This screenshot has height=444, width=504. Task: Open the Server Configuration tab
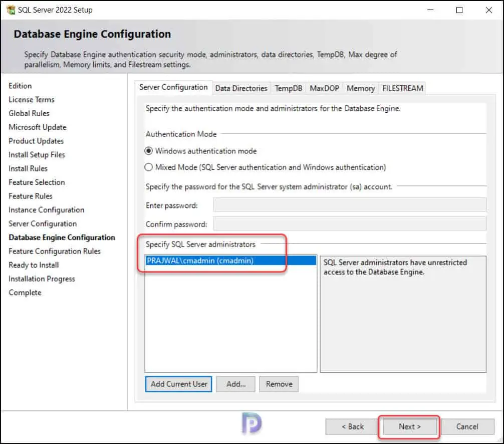point(173,88)
